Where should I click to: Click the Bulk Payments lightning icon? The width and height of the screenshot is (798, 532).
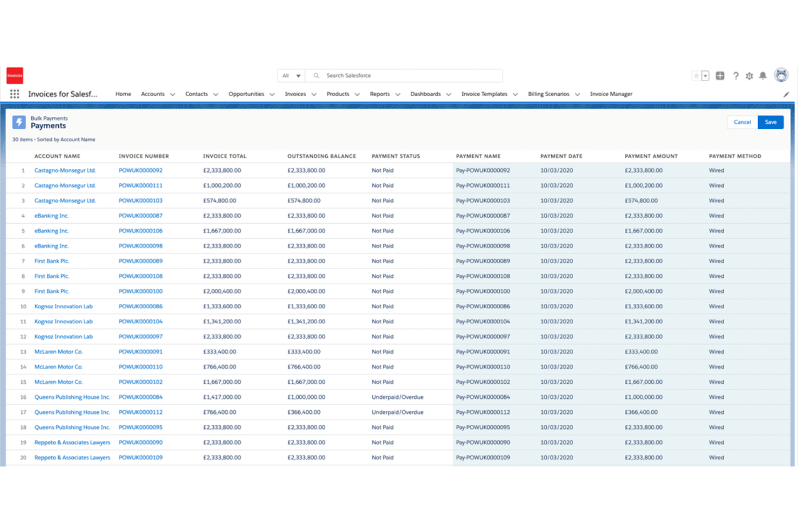(x=19, y=122)
